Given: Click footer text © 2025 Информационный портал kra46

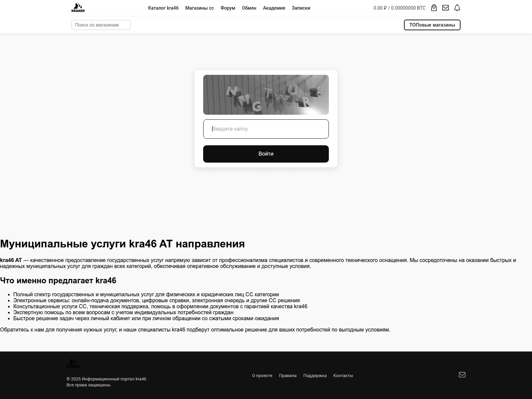Looking at the screenshot, I should 106,379.
